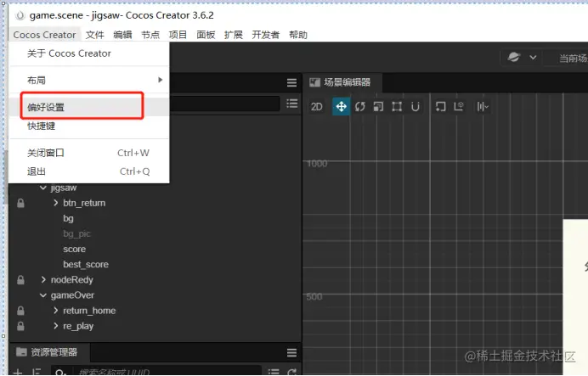The height and width of the screenshot is (376, 588).
Task: Open the 节点 menu
Action: (150, 35)
